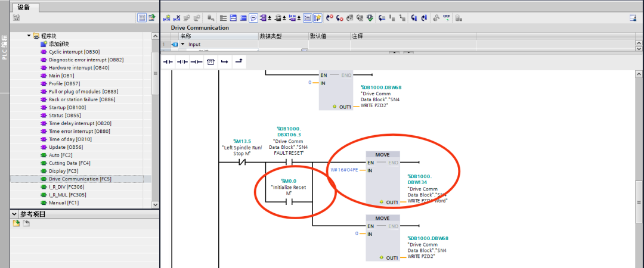This screenshot has height=268, width=644.
Task: Toggle project tree overview view button
Action: [142, 18]
